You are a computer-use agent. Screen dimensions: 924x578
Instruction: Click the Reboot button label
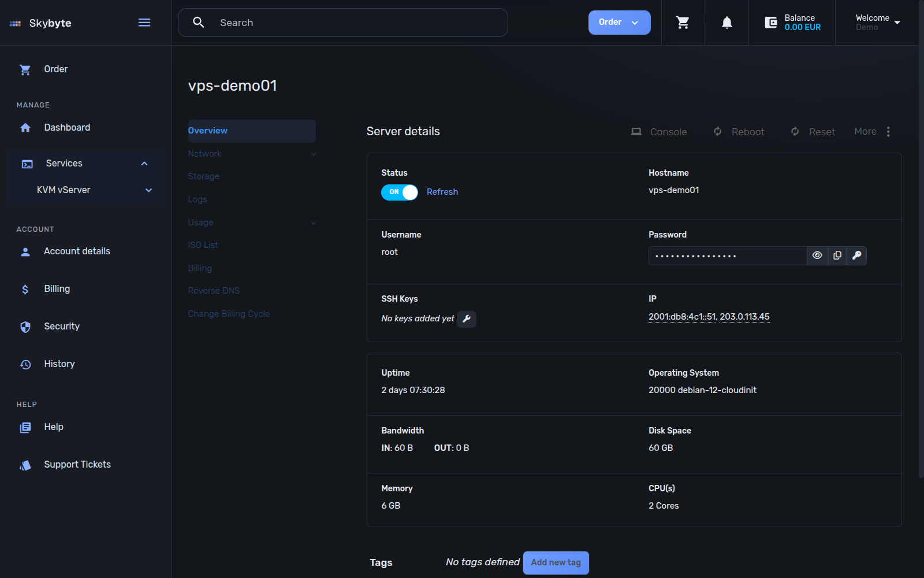pos(748,132)
